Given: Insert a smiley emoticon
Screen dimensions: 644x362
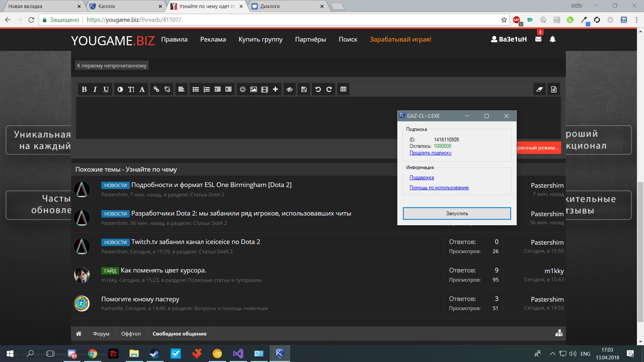Looking at the screenshot, I should [x=243, y=89].
